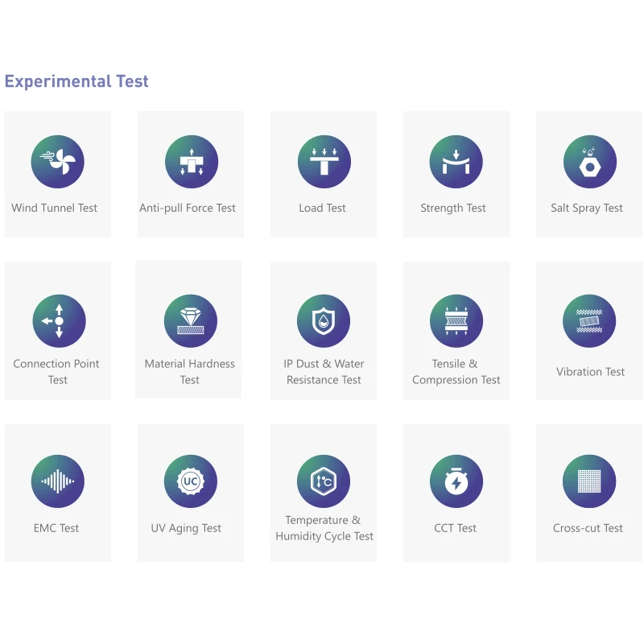This screenshot has height=644, width=644.
Task: Click the Vibration Test text label
Action: (590, 372)
